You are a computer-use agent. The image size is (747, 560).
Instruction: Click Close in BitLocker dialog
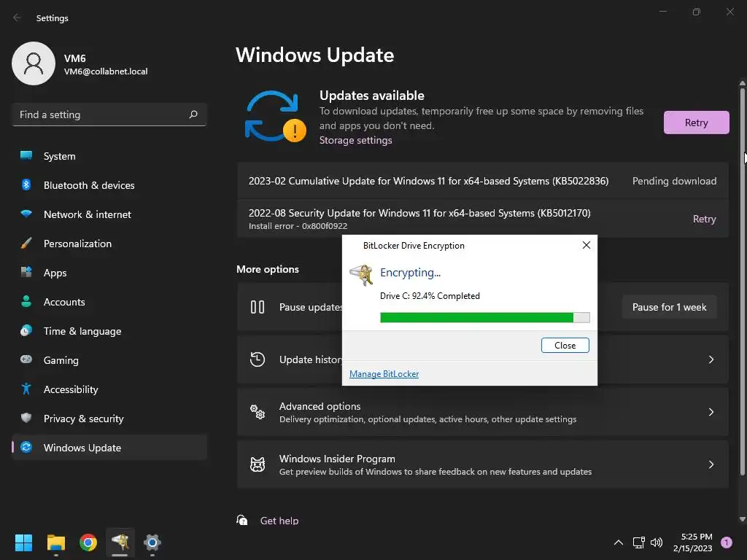[x=565, y=345]
